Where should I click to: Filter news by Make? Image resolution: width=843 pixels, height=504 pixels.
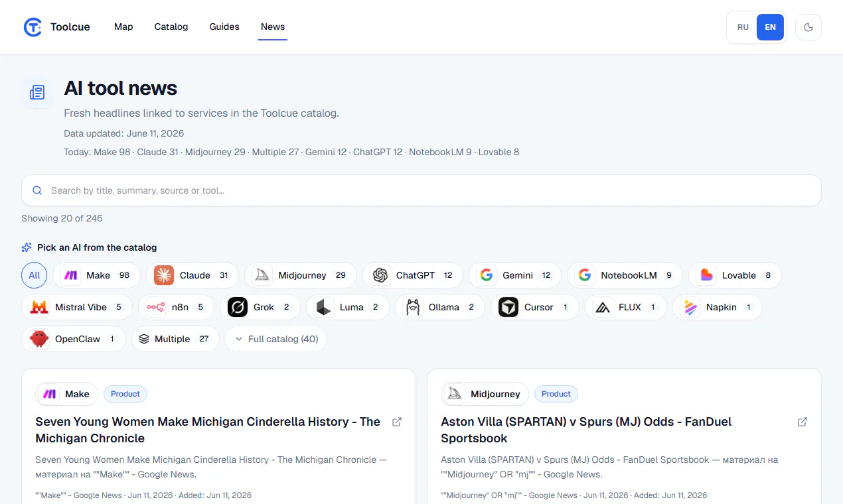[x=97, y=275]
